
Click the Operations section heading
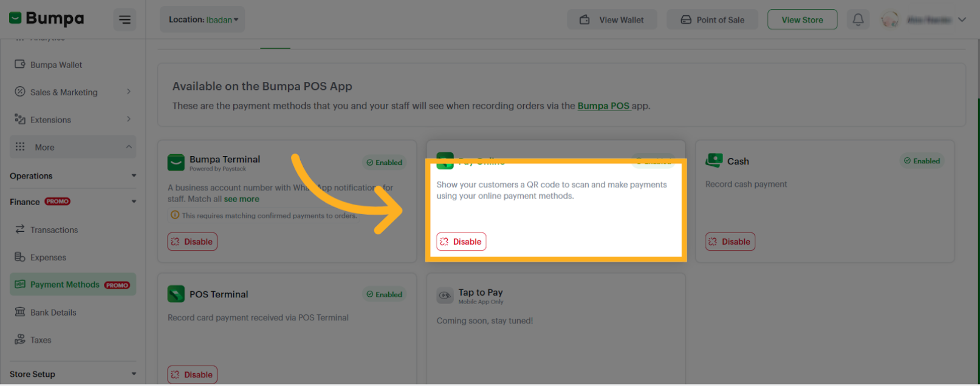(31, 176)
